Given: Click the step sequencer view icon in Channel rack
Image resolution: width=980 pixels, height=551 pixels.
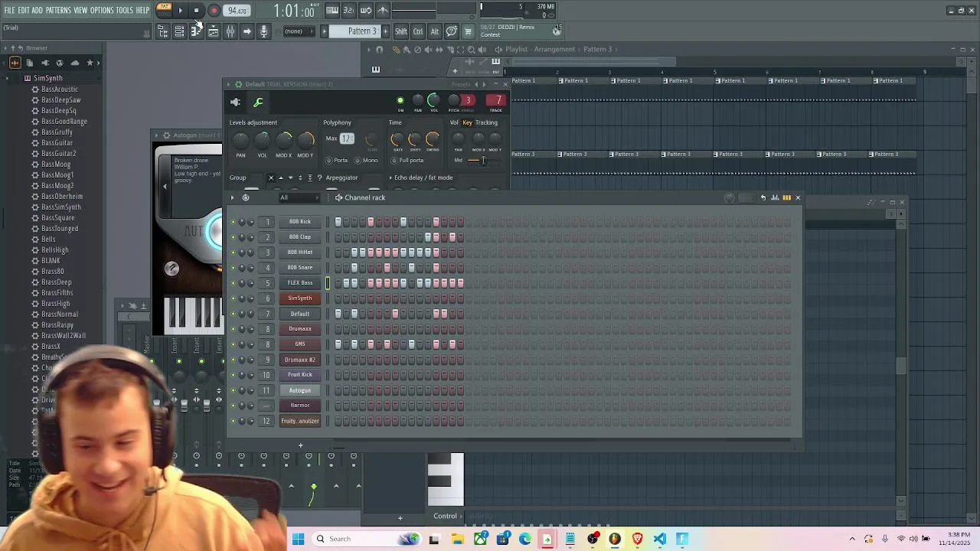Looking at the screenshot, I should (786, 197).
